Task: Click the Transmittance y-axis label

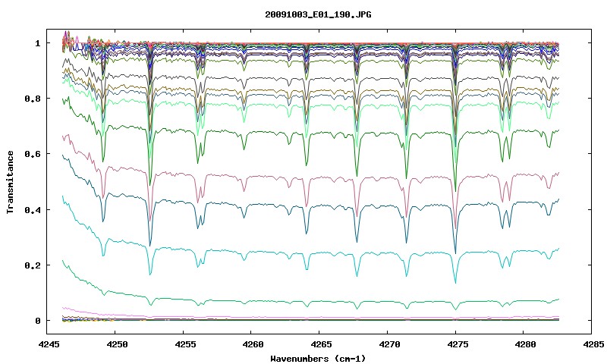Action: [x=11, y=182]
